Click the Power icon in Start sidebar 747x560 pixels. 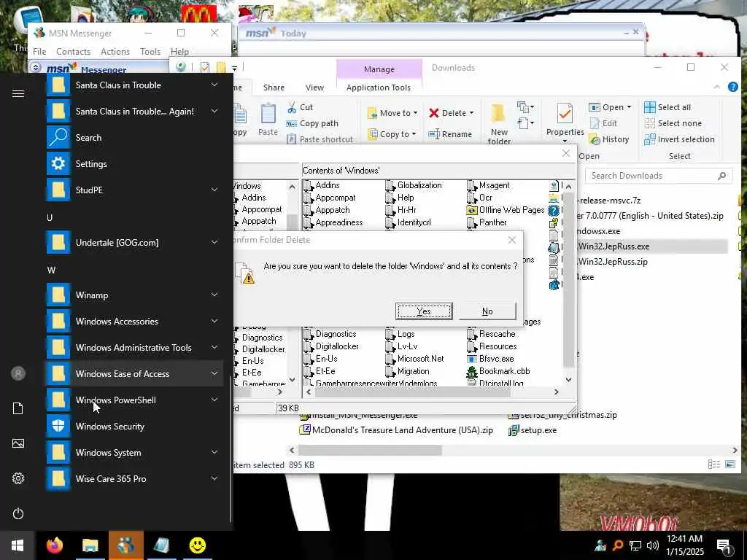(x=18, y=513)
